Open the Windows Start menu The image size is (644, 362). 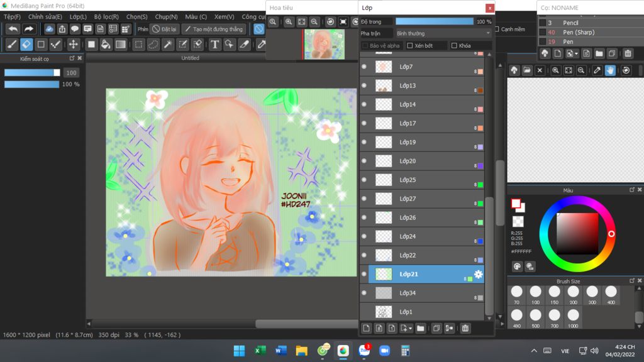click(239, 351)
